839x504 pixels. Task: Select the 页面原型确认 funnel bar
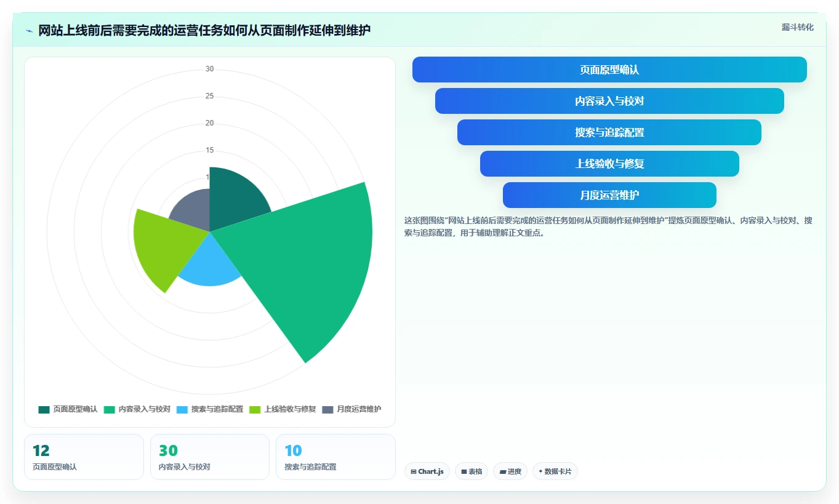click(x=609, y=70)
